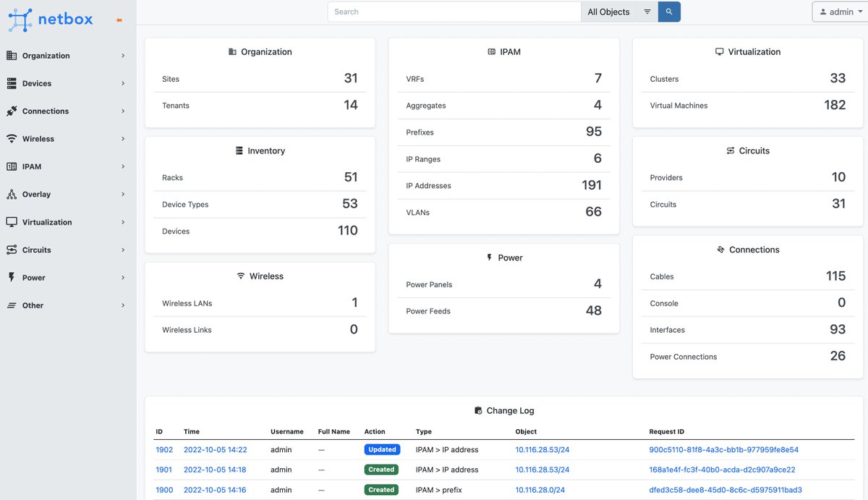Open the Circuits sidebar menu

pyautogui.click(x=67, y=250)
